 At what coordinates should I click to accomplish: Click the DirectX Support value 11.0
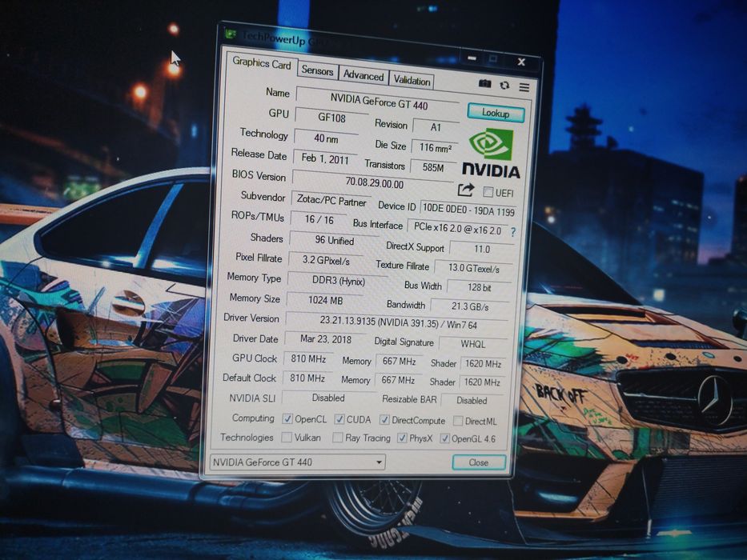coord(482,249)
